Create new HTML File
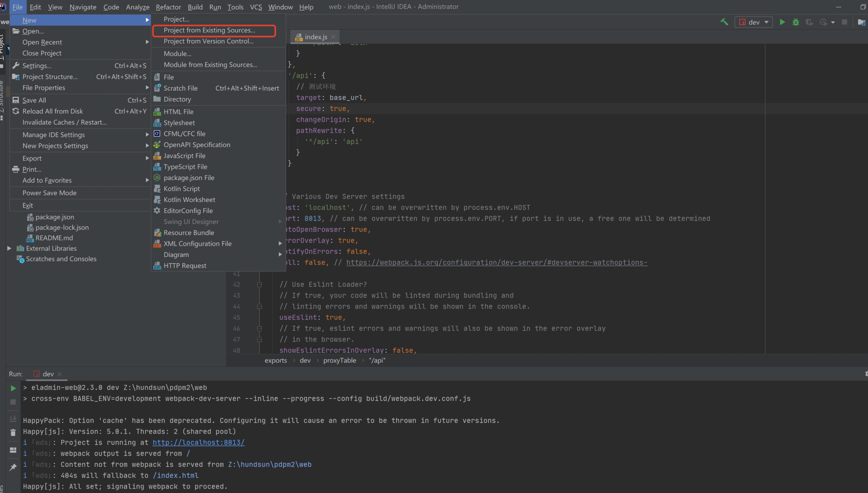The width and height of the screenshot is (868, 493). coord(218,112)
